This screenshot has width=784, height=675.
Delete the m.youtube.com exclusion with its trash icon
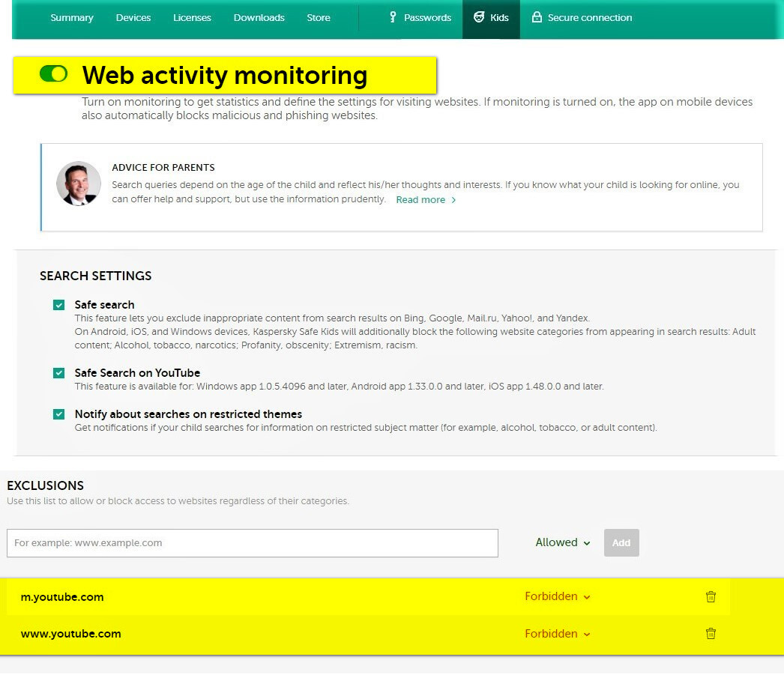[711, 596]
